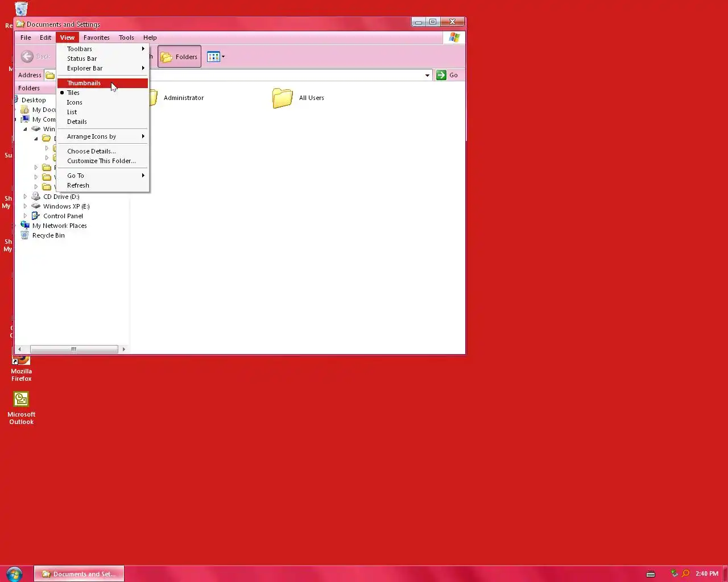This screenshot has height=582, width=728.
Task: Click the My Computer tree icon
Action: 25,119
